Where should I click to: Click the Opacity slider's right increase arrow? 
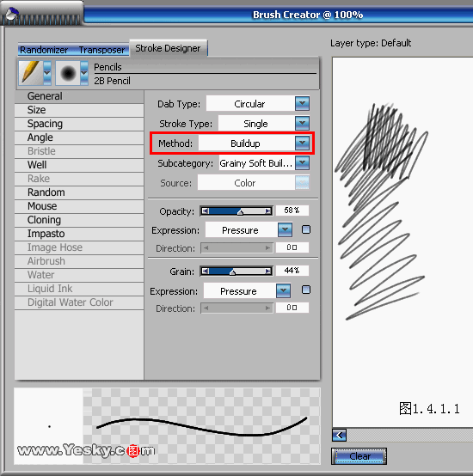(268, 211)
